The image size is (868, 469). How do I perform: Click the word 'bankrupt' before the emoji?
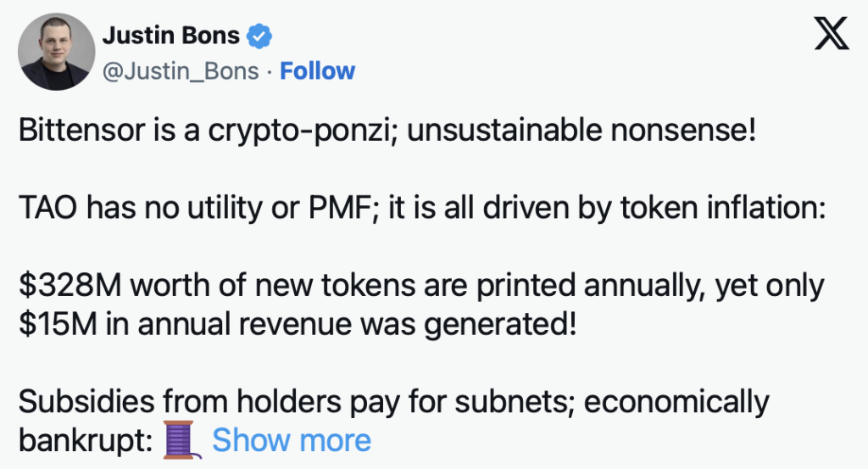[77, 440]
